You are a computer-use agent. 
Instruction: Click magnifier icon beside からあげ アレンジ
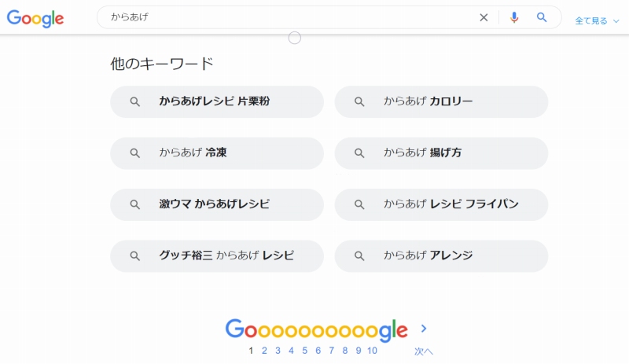point(359,256)
